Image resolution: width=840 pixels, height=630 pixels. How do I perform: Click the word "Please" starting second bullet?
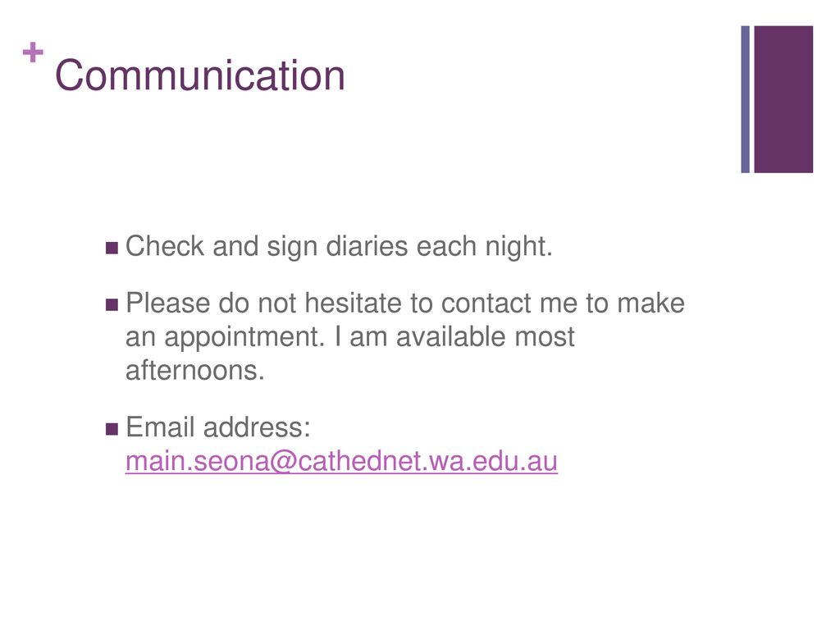coord(167,303)
